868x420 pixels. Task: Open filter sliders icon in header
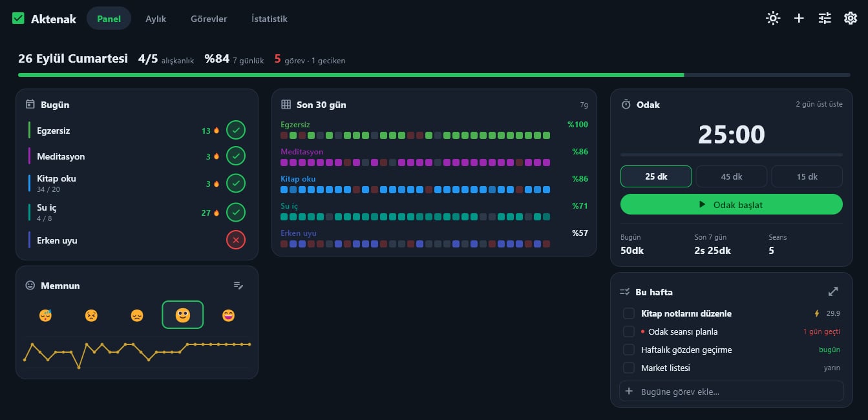(x=825, y=18)
